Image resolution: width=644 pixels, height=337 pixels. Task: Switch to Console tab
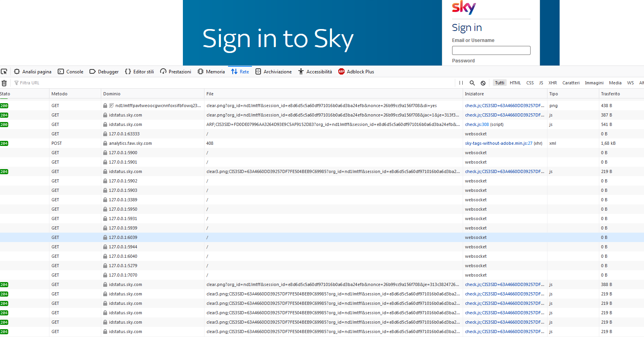(71, 72)
